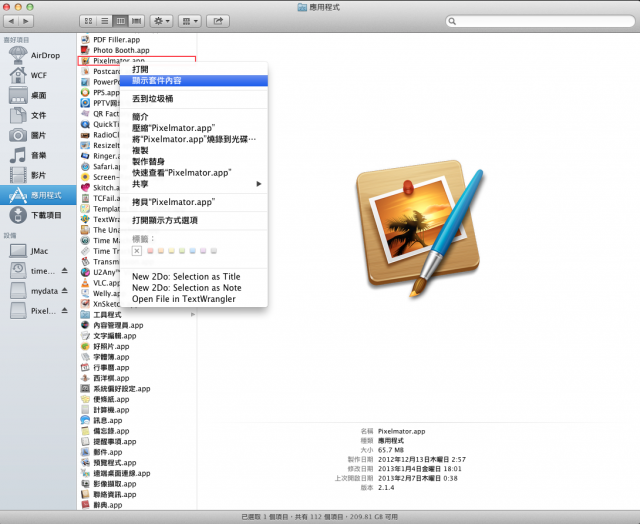The image size is (640, 524).
Task: Apply the blue label color
Action: point(193,251)
